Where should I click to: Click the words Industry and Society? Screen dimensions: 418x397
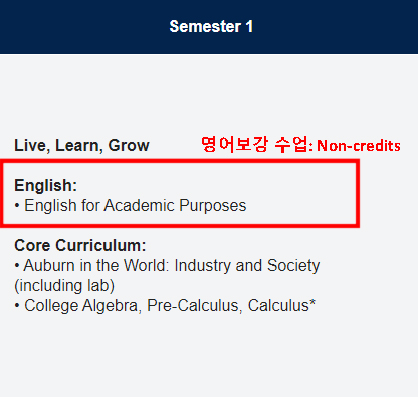coord(247,266)
